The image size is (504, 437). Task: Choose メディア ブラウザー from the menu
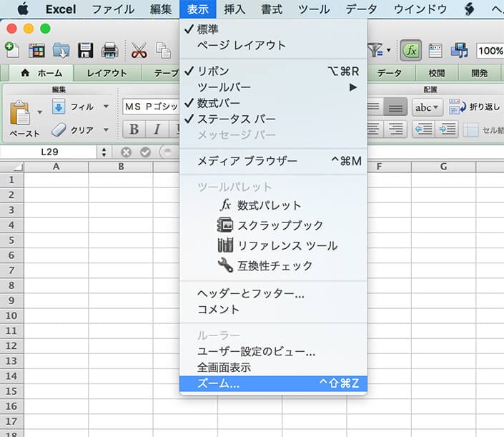coord(273,161)
